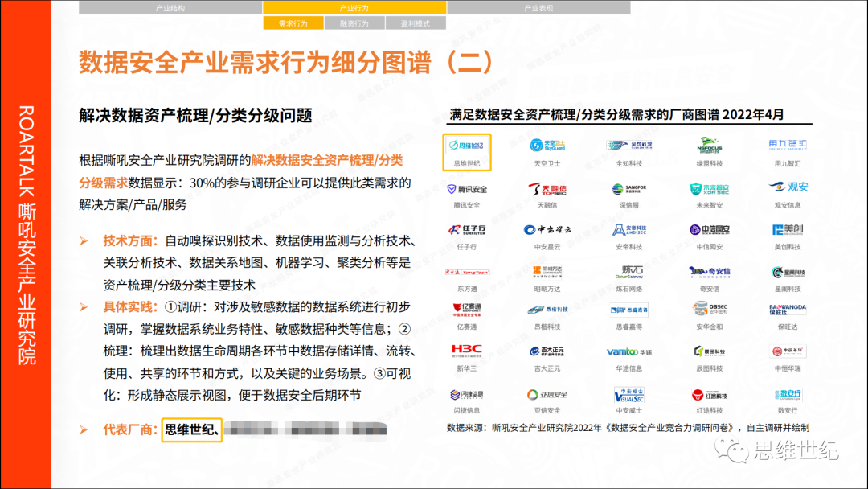Select the 保旺达 BAOWANGDA logo

pos(787,309)
